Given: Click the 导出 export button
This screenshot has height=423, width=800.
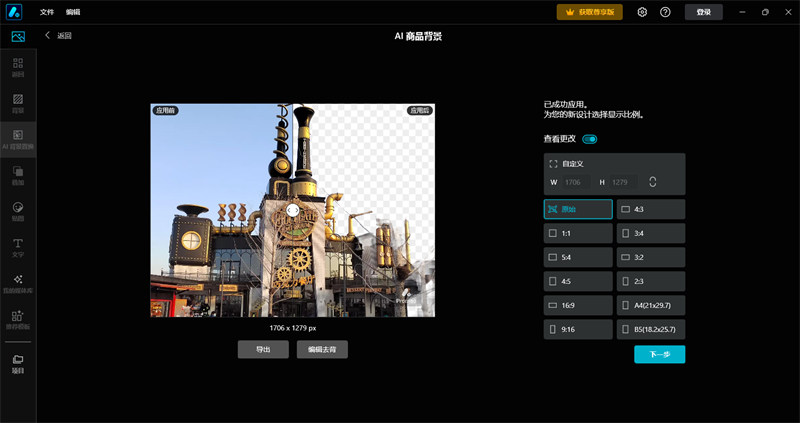Looking at the screenshot, I should (x=263, y=350).
